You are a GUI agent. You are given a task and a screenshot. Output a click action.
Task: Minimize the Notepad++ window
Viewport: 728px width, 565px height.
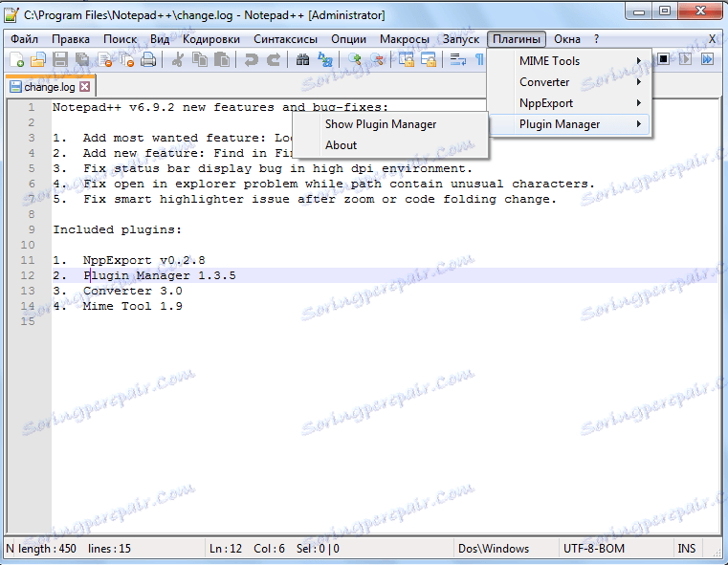point(638,11)
